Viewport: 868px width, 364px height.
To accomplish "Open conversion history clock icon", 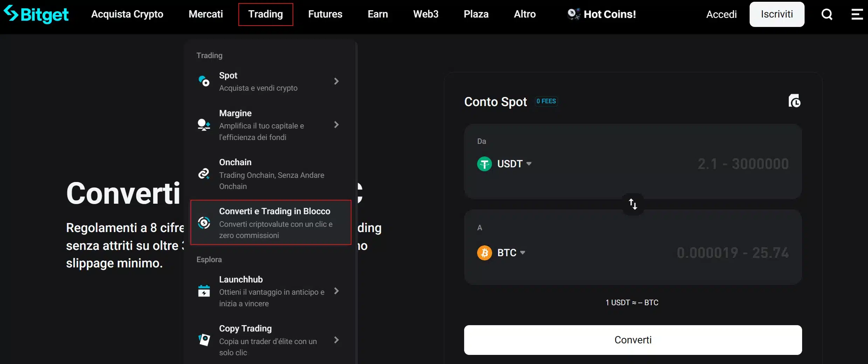I will pos(794,101).
